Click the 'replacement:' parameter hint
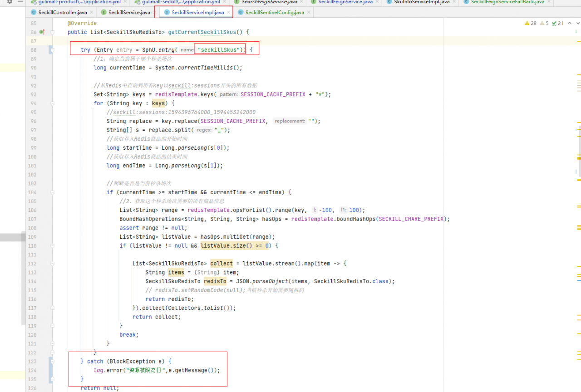Image resolution: width=581 pixels, height=392 pixels. tap(290, 121)
